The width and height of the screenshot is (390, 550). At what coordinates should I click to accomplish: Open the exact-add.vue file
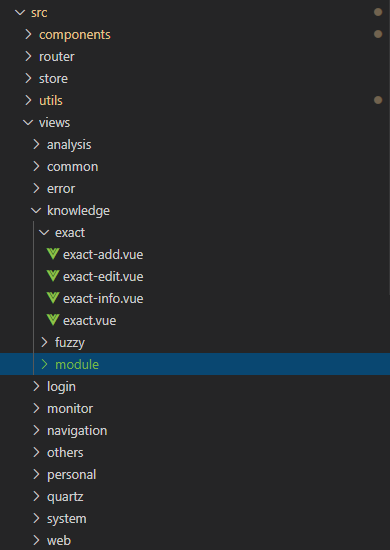click(x=103, y=254)
